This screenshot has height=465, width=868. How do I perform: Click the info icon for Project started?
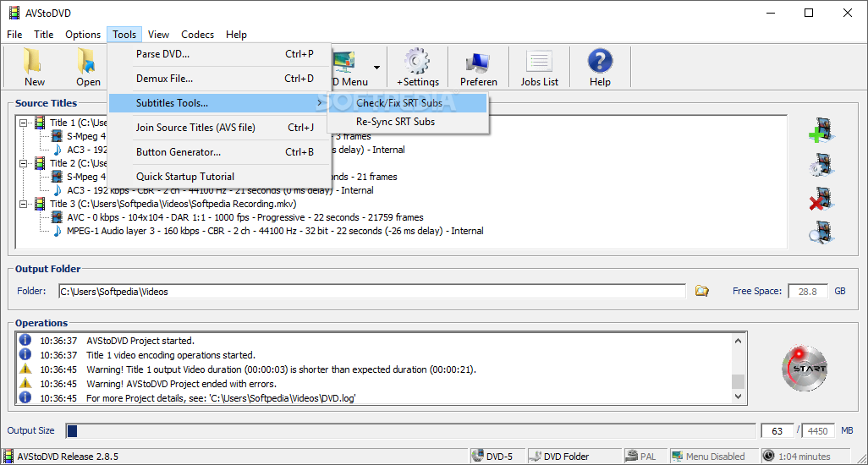point(25,340)
